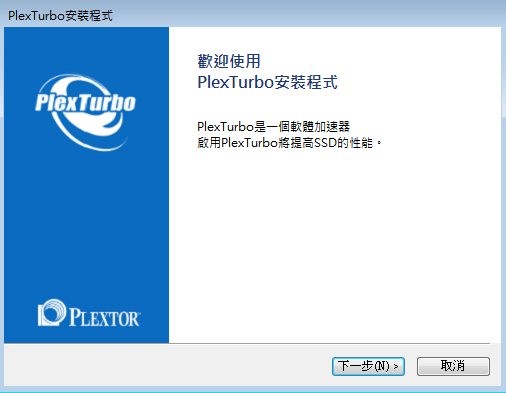The image size is (506, 393).
Task: Click the PlexTurbo安裝程式 window title bar
Action: [253, 15]
